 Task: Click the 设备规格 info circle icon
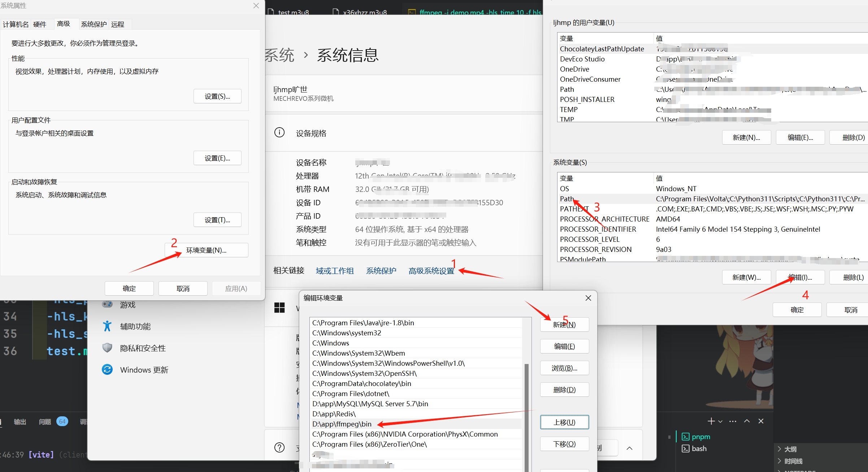tap(279, 133)
